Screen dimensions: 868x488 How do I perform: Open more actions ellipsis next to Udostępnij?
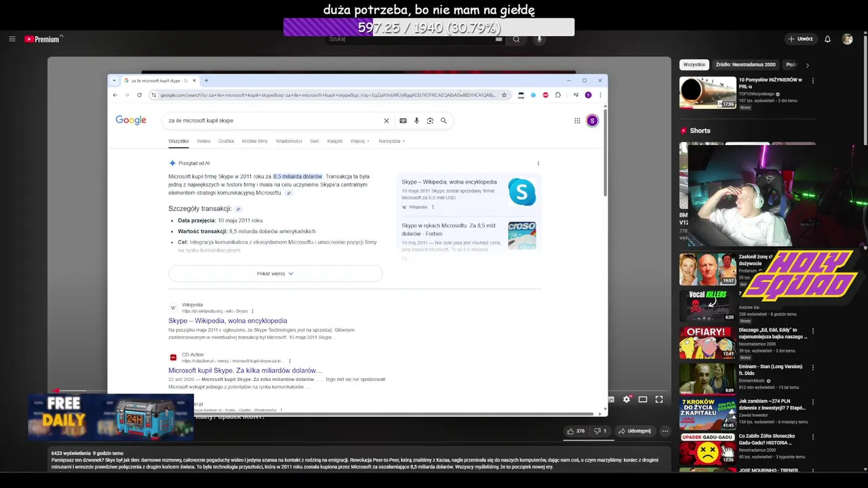tap(665, 431)
